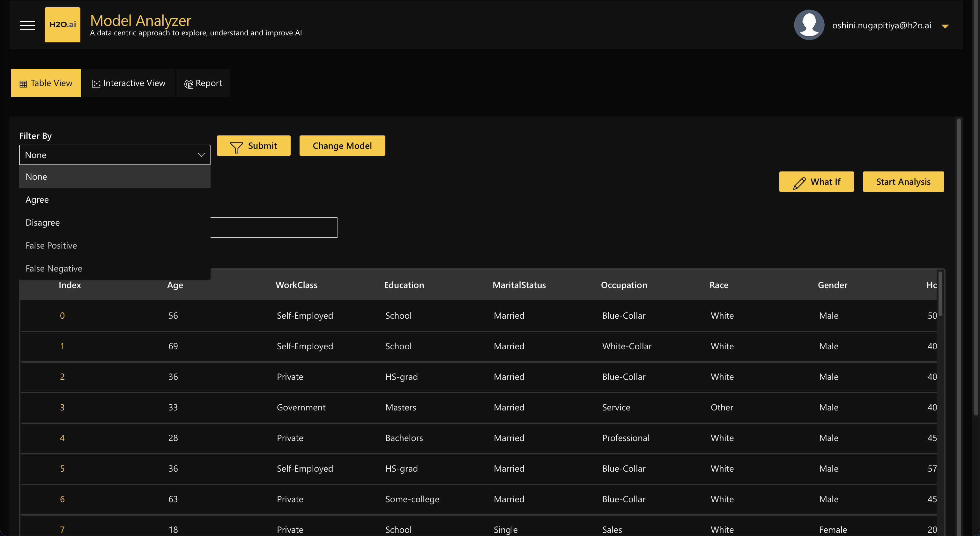The width and height of the screenshot is (980, 536).
Task: Click the Table View grid icon
Action: coord(23,84)
